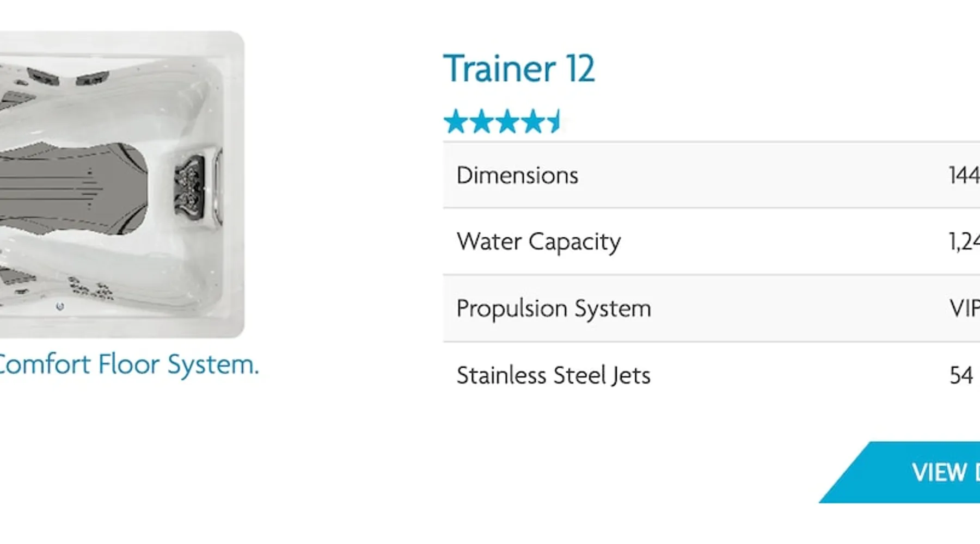Click the second rating star
The image size is (980, 544).
tap(481, 121)
